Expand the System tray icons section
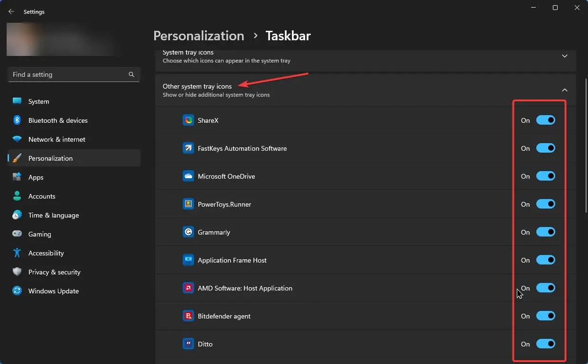 tap(564, 55)
